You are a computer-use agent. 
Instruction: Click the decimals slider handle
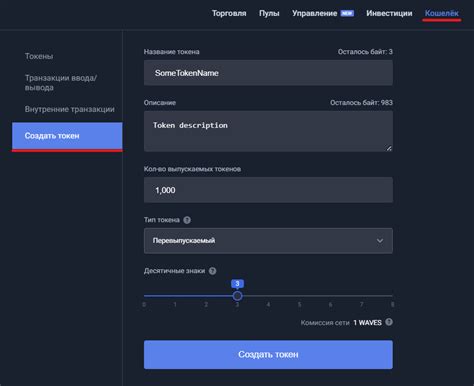[x=237, y=296]
